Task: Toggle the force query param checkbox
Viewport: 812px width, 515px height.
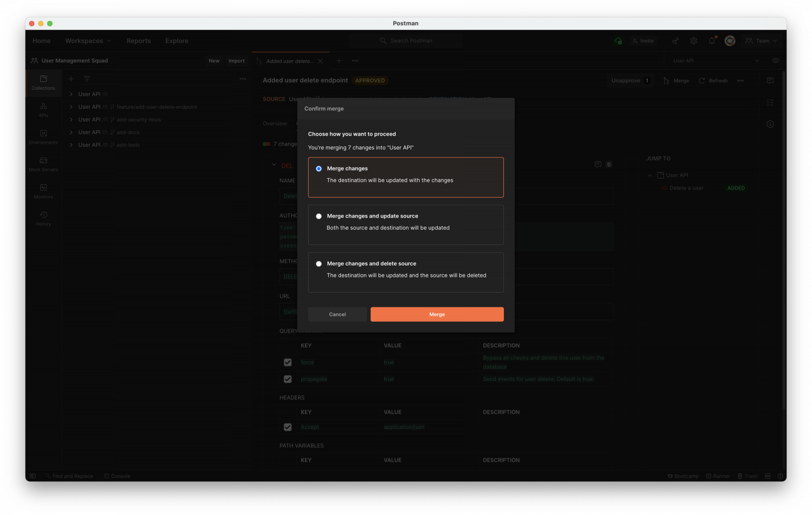Action: [288, 362]
